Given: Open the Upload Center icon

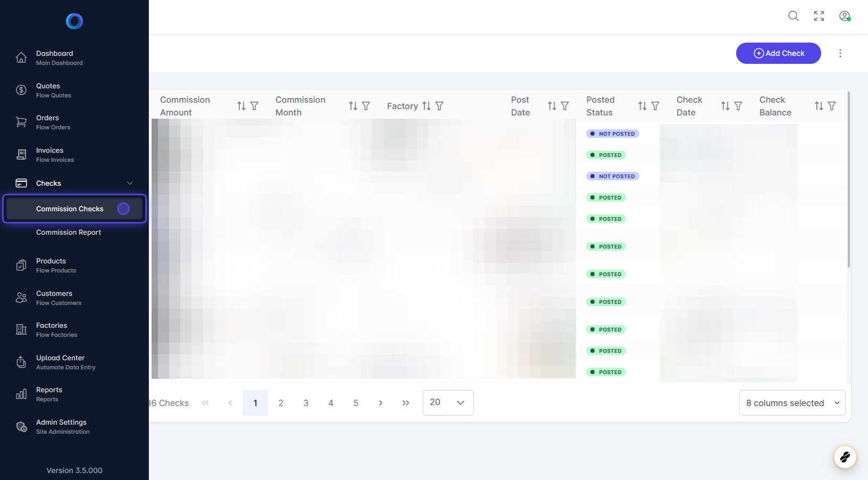Looking at the screenshot, I should coord(21,361).
